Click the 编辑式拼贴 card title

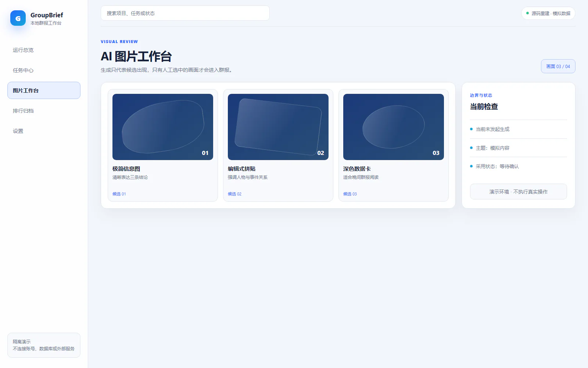pyautogui.click(x=241, y=169)
